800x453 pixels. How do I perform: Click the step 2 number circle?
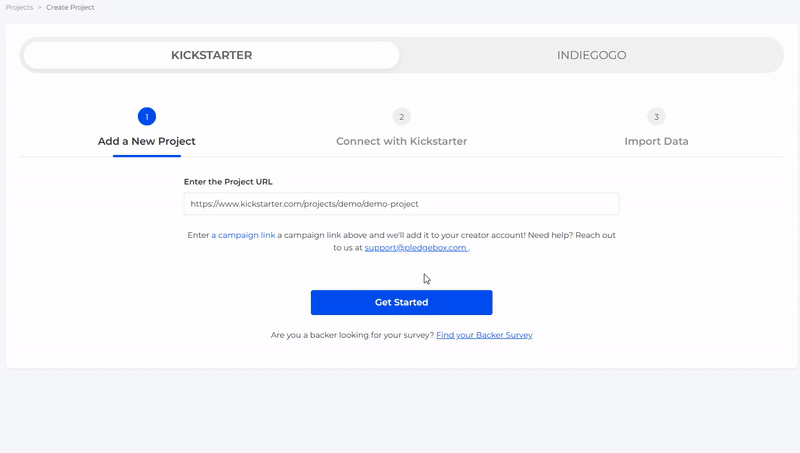click(401, 117)
